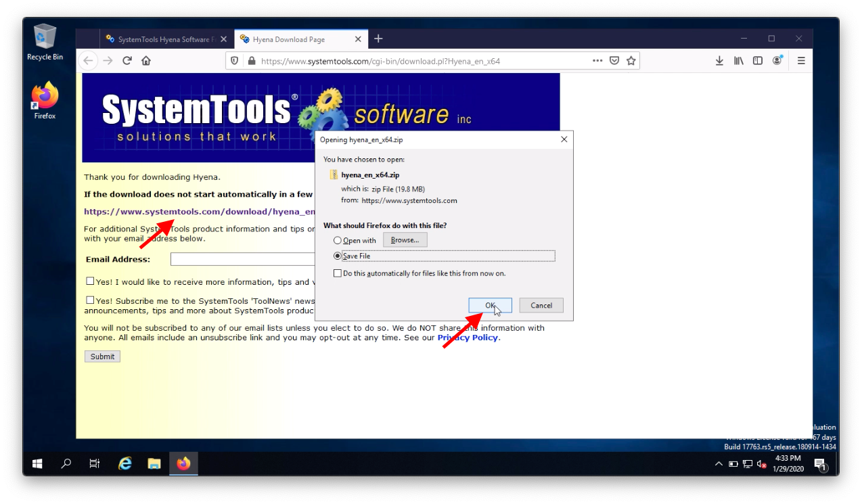Click the Firefox account profile icon
Viewport: 862px width, 504px height.
tap(777, 60)
